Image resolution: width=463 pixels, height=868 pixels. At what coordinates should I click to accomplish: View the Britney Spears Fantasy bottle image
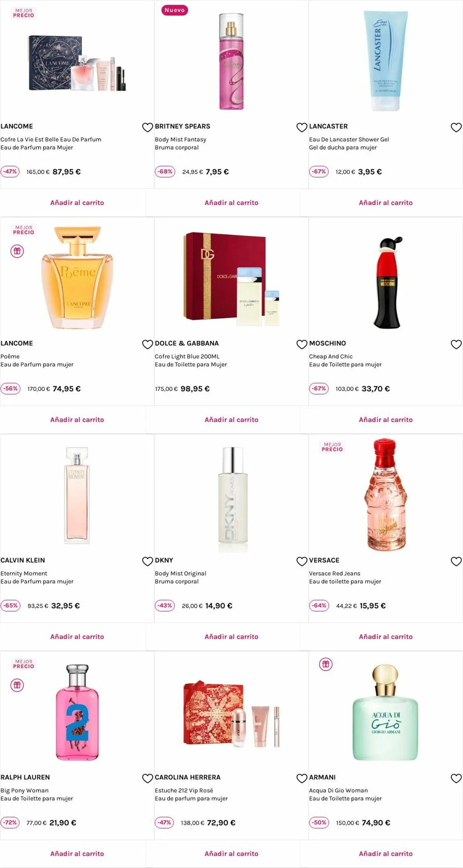pos(231,62)
